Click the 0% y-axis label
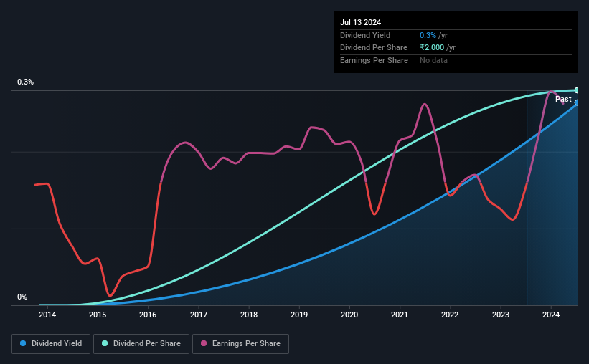Image resolution: width=589 pixels, height=364 pixels. tap(22, 297)
